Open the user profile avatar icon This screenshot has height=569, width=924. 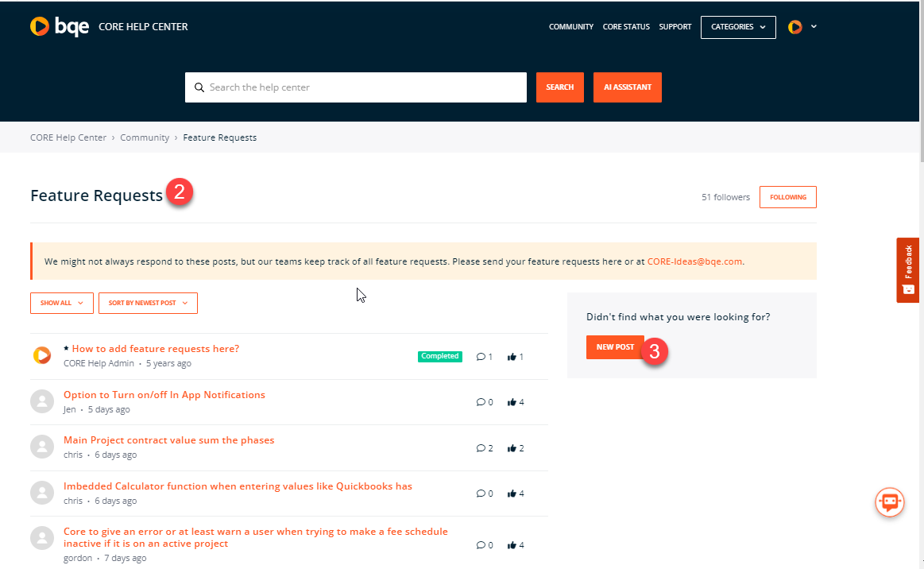pos(795,26)
